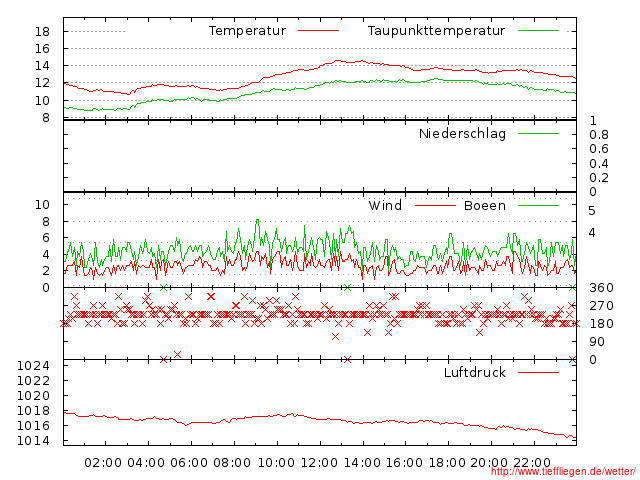Click the 22:00 time axis label
The image size is (640, 480).
[x=532, y=463]
